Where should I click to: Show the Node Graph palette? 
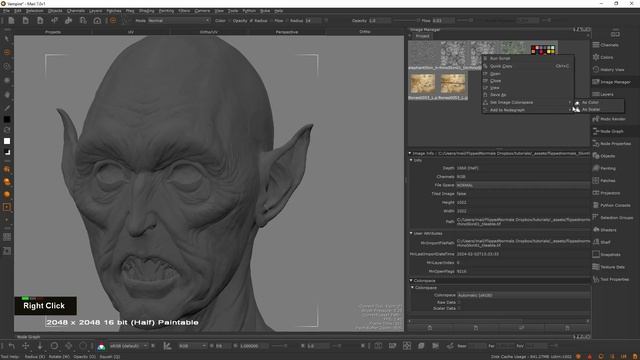coord(608,131)
